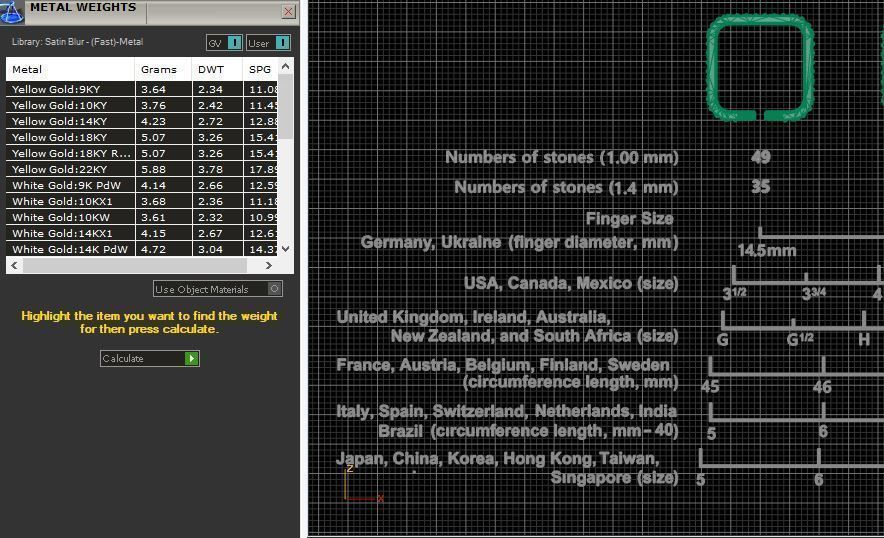Screen dimensions: 884x538
Task: Close the Metal Weights panel
Action: [x=288, y=11]
